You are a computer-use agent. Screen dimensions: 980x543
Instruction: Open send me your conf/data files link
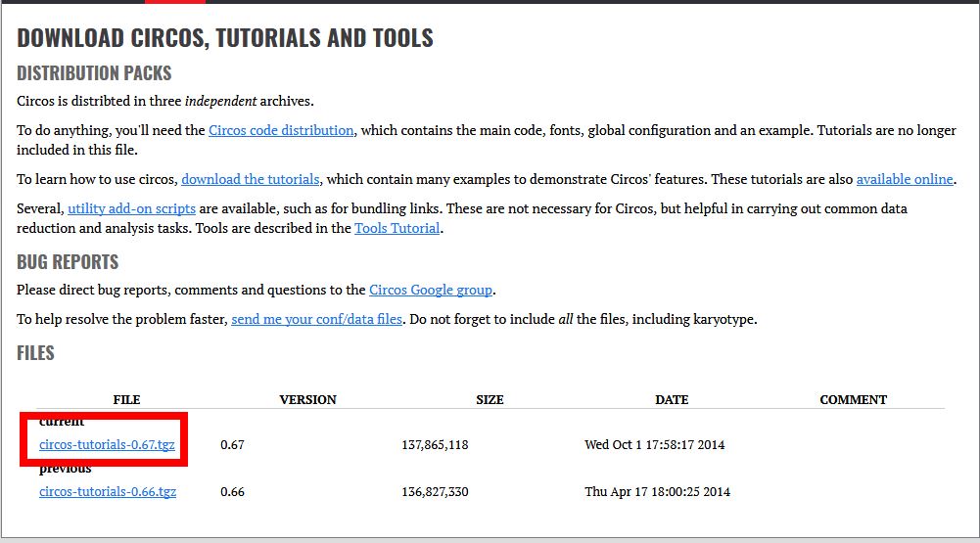tap(316, 319)
